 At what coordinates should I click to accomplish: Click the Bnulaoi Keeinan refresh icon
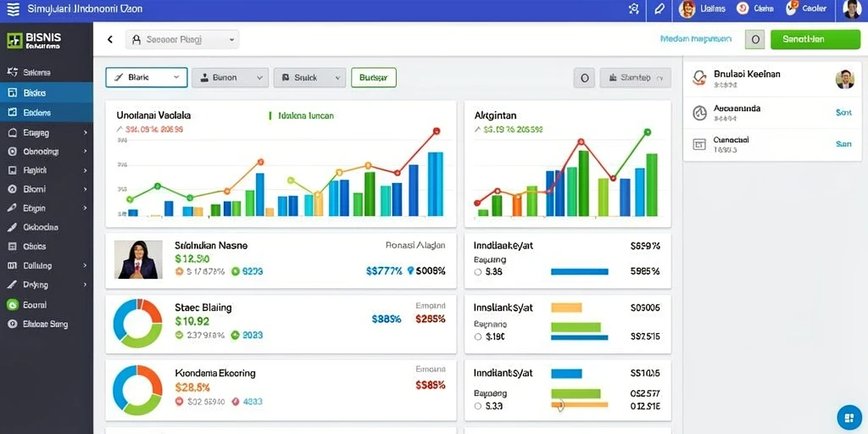[699, 77]
